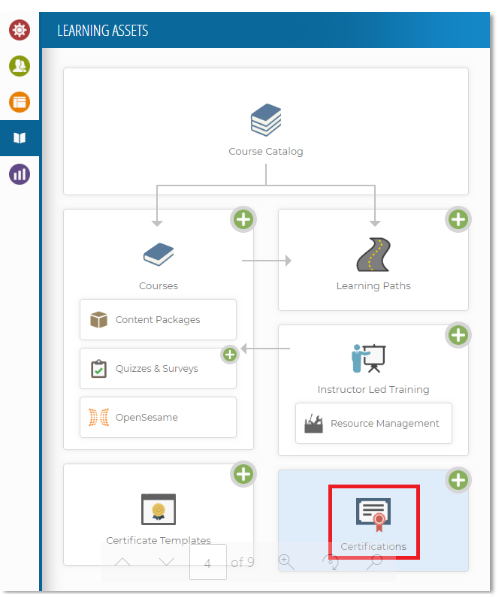This screenshot has height=597, width=499.
Task: Click the Instructor Led Training icon
Action: 369,358
